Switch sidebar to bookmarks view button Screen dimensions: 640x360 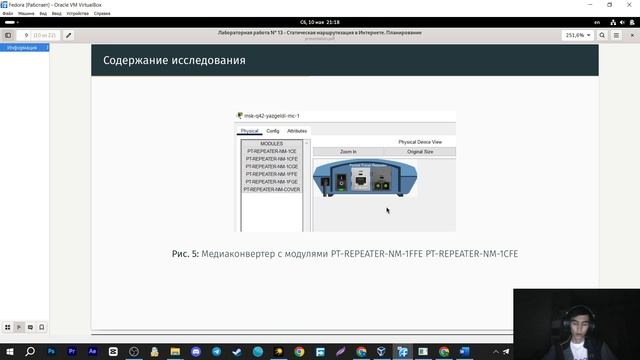tap(42, 327)
